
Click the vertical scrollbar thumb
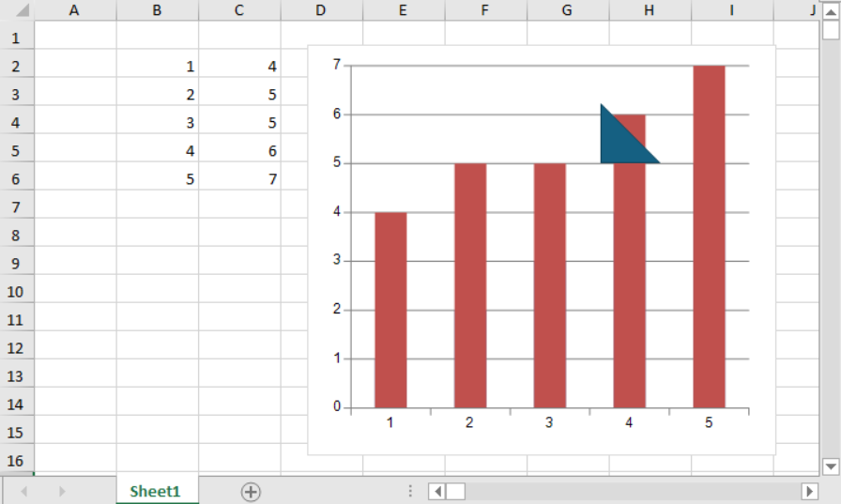coord(830,29)
